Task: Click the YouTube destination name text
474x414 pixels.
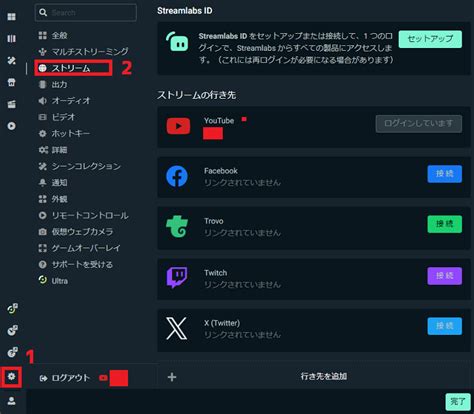Action: (x=219, y=121)
